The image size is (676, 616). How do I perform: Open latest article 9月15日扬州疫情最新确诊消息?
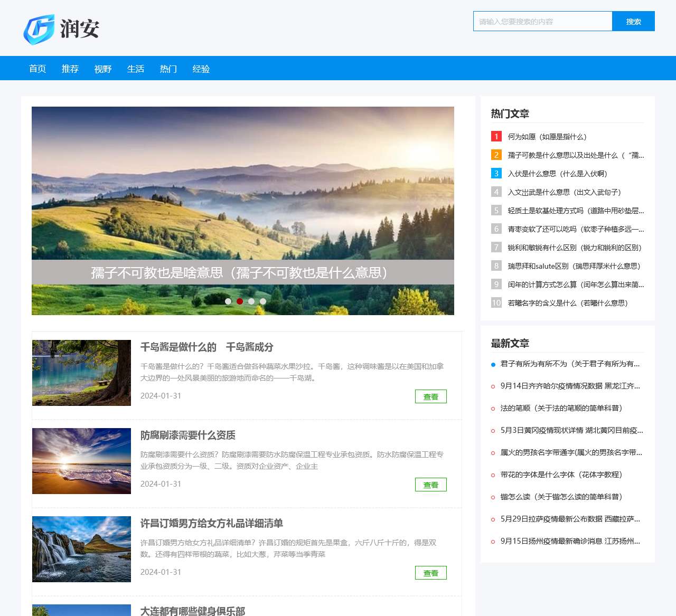pyautogui.click(x=570, y=541)
